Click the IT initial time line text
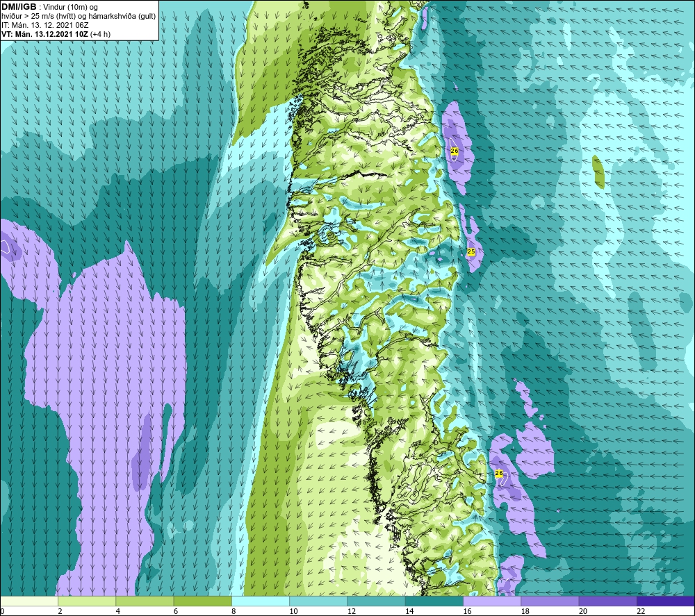Viewport: 695px width, 616px height. point(44,25)
